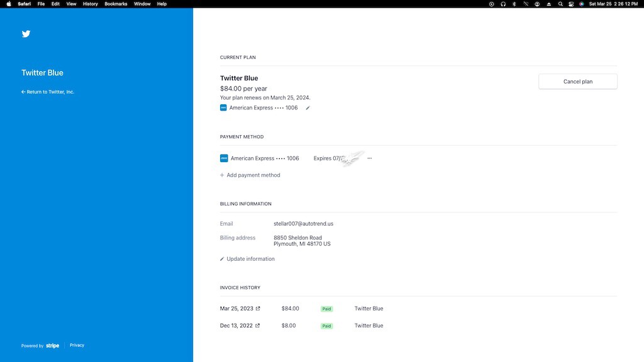Launch Siri from the menu bar

pos(582,4)
